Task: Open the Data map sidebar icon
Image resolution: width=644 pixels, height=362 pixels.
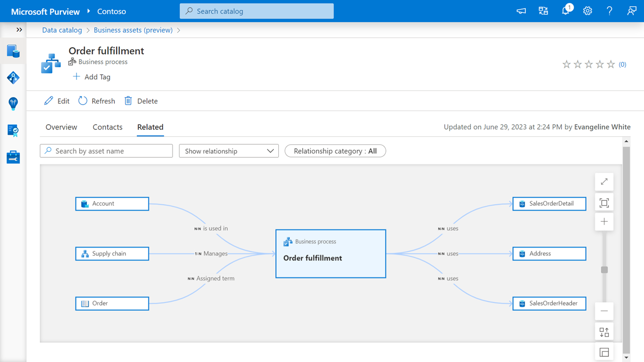Action: tap(13, 77)
